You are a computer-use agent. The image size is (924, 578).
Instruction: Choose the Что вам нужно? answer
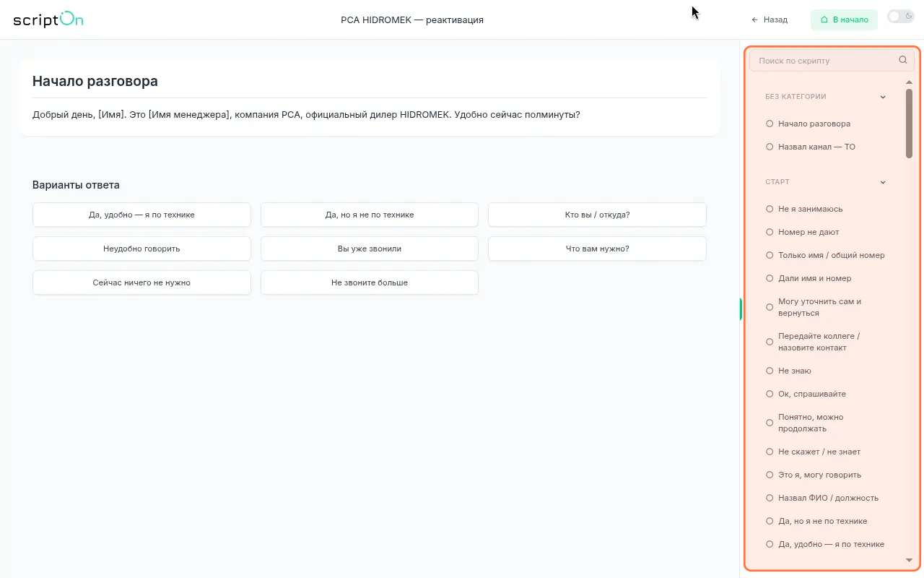click(597, 249)
